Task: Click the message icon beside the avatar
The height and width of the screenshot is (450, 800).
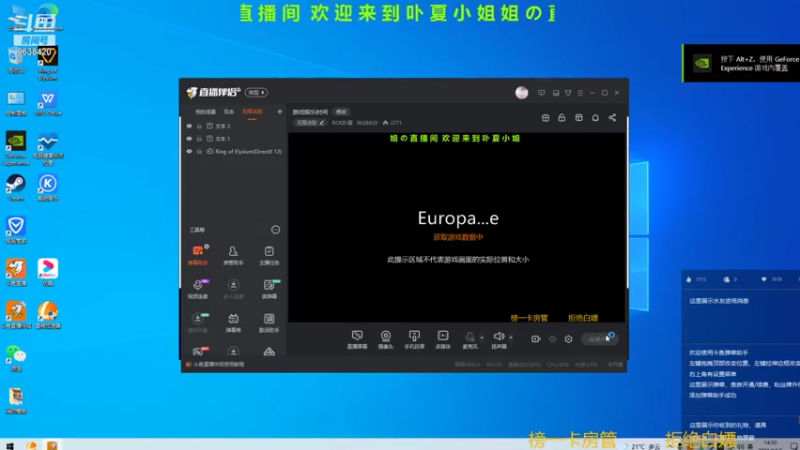Action: pos(541,93)
